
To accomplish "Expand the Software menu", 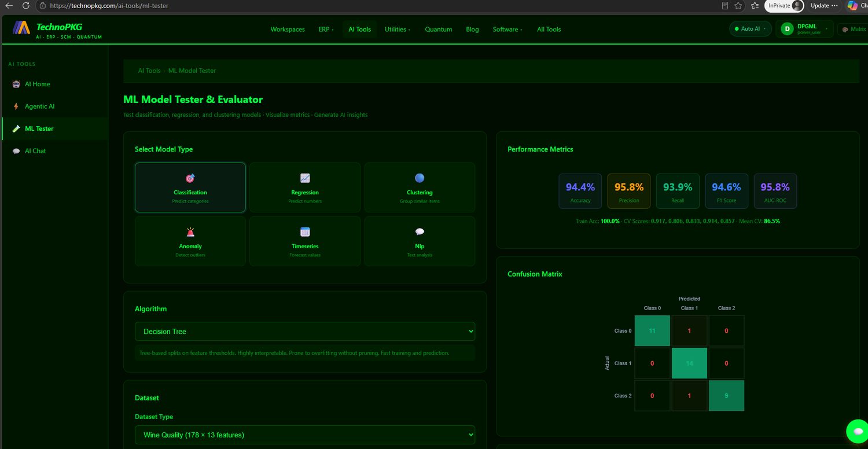I will (x=507, y=30).
